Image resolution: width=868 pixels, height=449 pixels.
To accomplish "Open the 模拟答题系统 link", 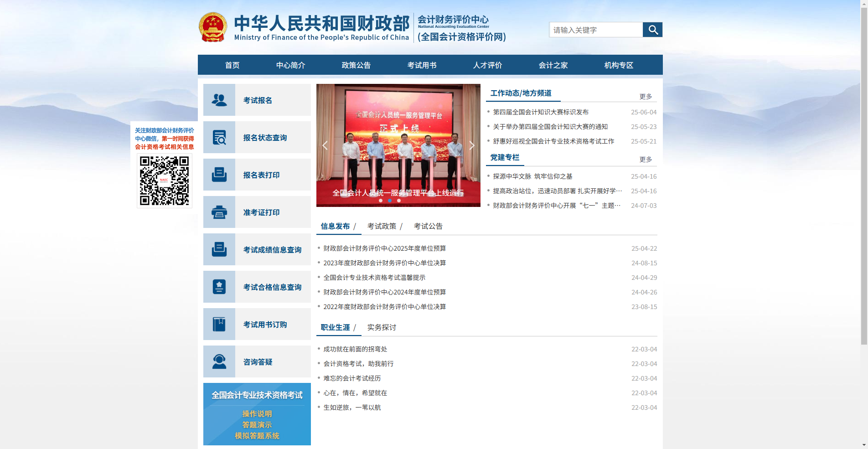I will point(257,435).
